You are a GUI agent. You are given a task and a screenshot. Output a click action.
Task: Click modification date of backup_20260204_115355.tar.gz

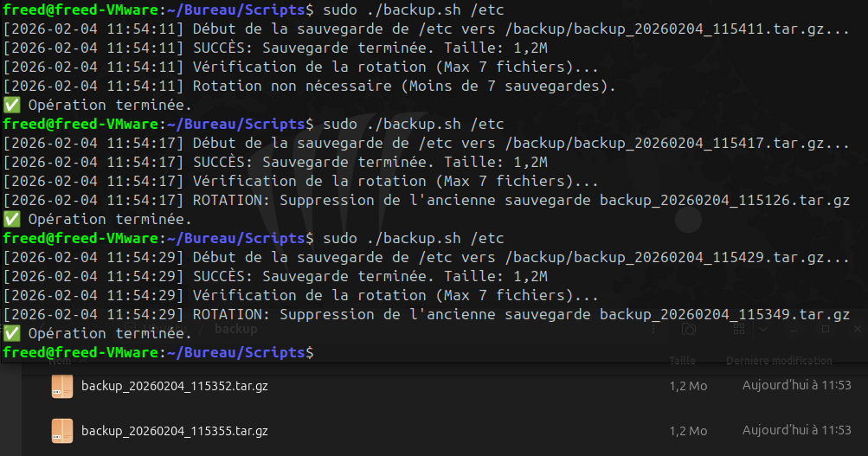(x=796, y=430)
